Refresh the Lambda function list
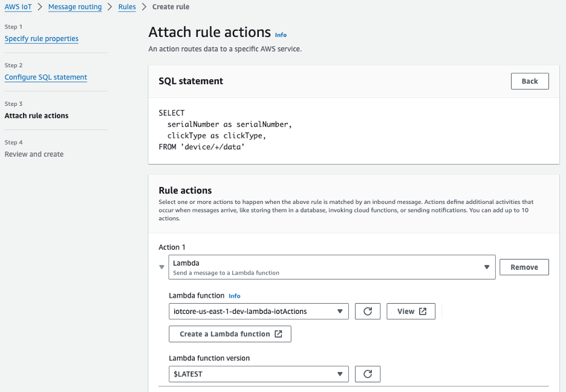Viewport: 566px width, 392px height. click(x=368, y=311)
